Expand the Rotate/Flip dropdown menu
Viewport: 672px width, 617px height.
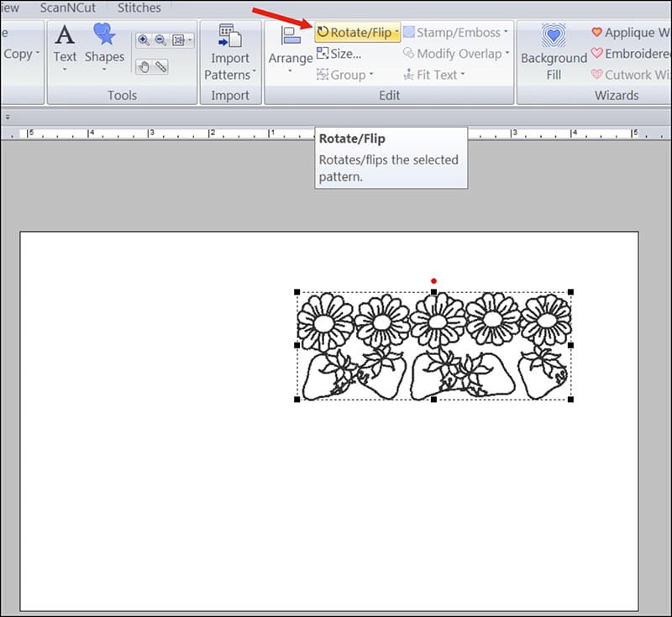(396, 33)
